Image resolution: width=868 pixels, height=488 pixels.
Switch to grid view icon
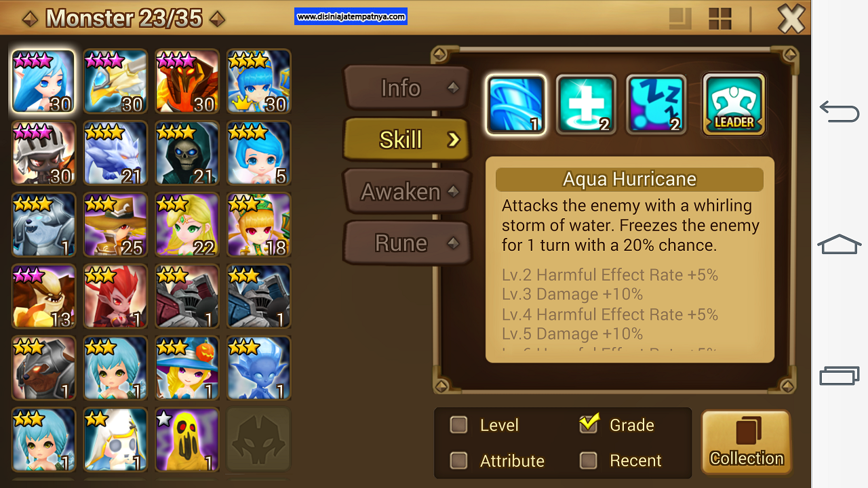click(720, 18)
